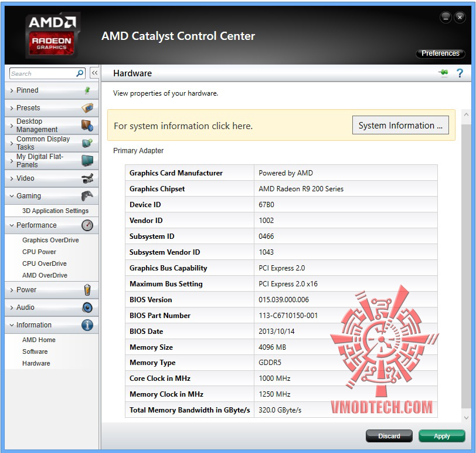The image size is (476, 453).
Task: Select Hardware under Information
Action: click(36, 363)
